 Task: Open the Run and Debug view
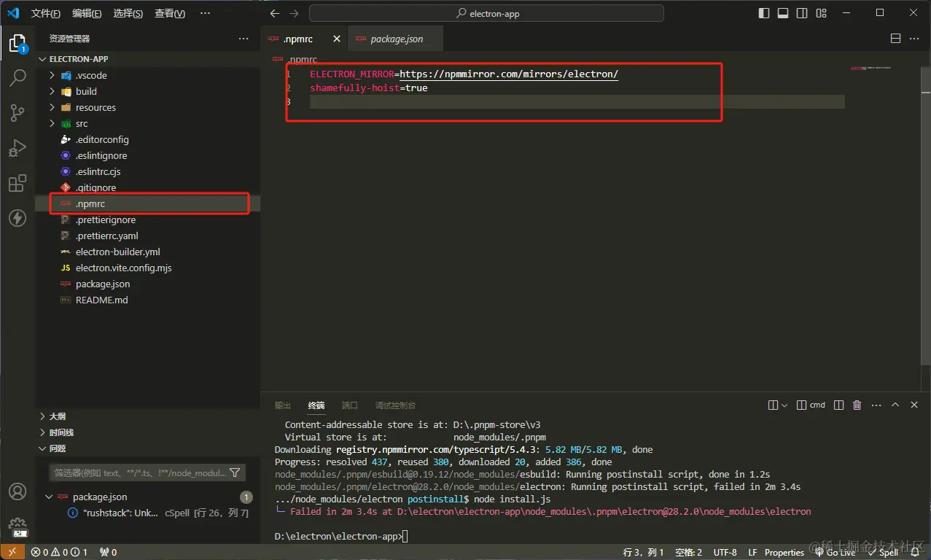(17, 148)
